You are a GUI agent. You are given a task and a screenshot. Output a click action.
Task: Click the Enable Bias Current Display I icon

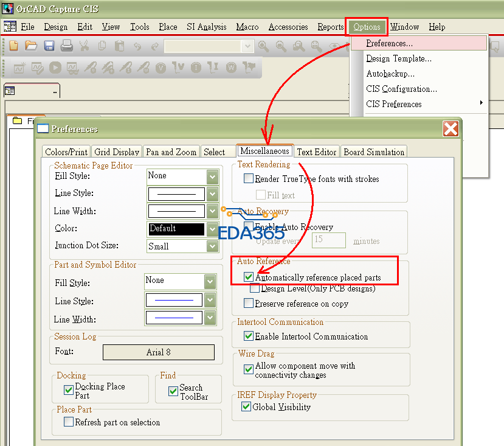click(x=196, y=68)
